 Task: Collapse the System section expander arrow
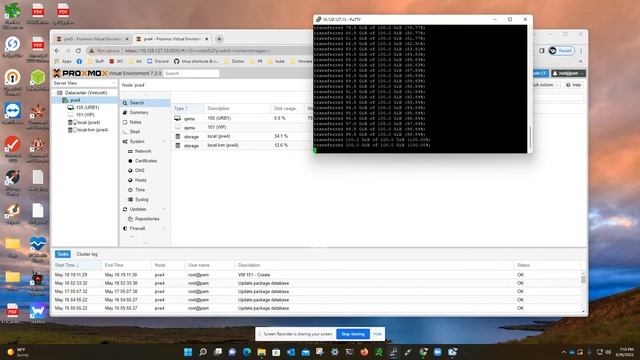[x=164, y=142]
